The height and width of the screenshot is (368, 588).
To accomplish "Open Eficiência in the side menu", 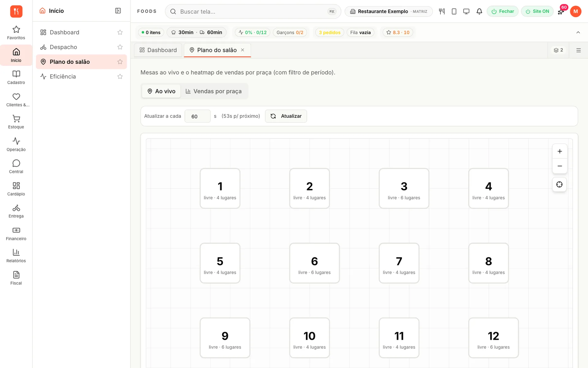I will 81,76.
